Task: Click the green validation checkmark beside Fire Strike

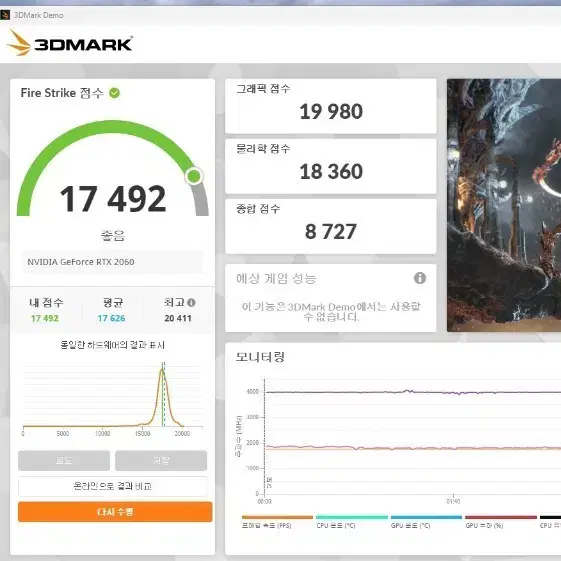Action: [x=114, y=93]
